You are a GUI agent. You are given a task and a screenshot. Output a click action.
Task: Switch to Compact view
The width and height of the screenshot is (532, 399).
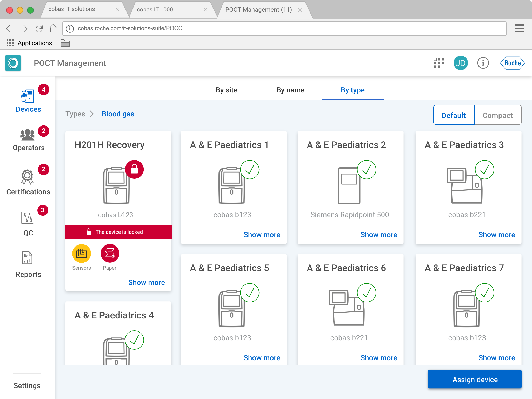497,115
